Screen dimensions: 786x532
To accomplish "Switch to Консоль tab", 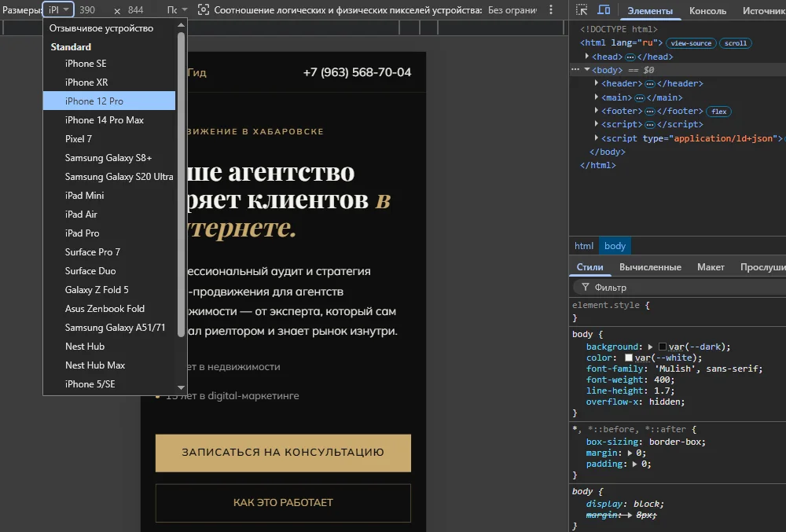I will [707, 10].
